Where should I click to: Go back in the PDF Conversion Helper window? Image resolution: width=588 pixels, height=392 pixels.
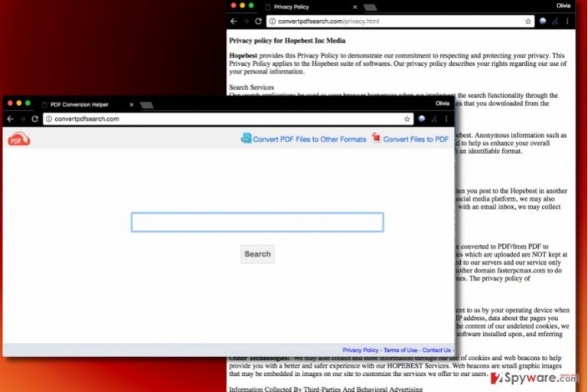pos(10,119)
